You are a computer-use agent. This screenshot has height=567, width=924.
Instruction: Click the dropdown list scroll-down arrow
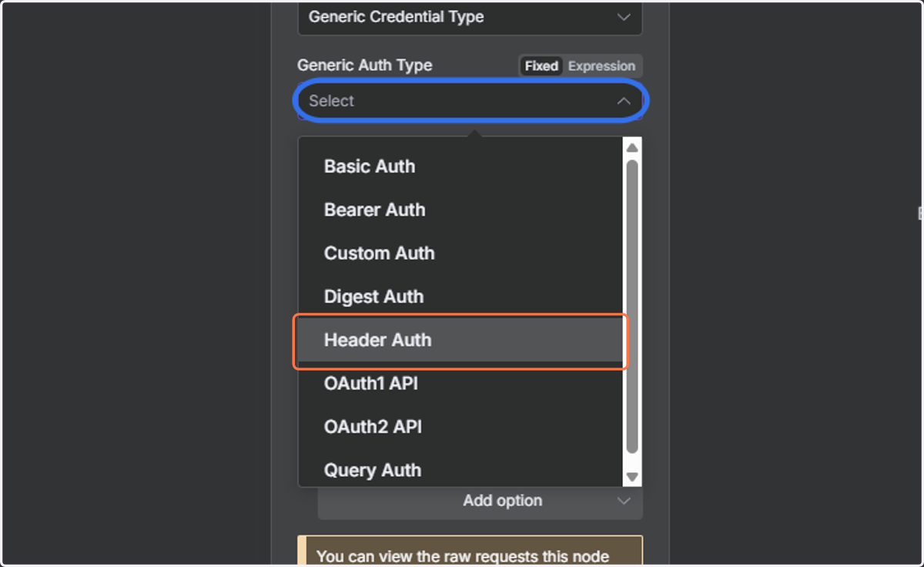pyautogui.click(x=632, y=478)
